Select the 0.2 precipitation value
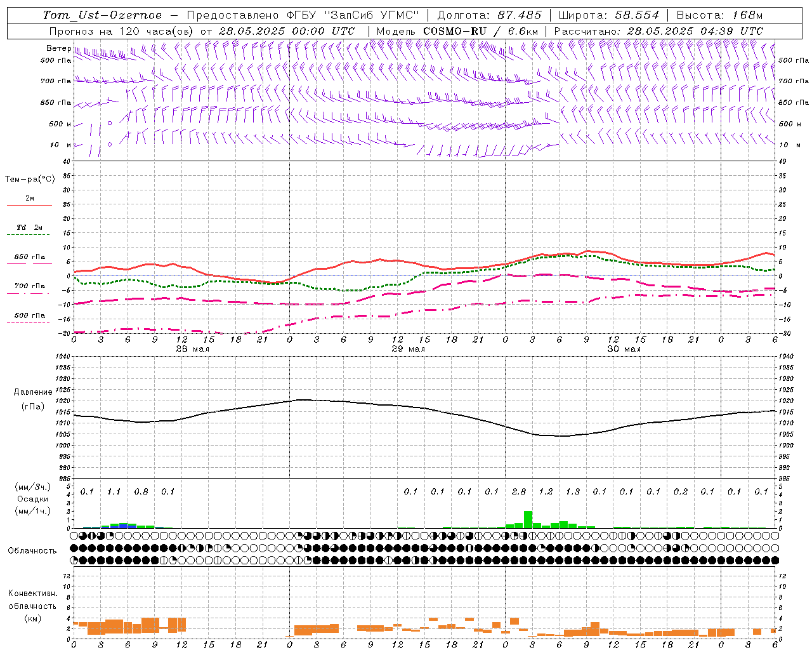The width and height of the screenshot is (812, 650). tap(681, 491)
